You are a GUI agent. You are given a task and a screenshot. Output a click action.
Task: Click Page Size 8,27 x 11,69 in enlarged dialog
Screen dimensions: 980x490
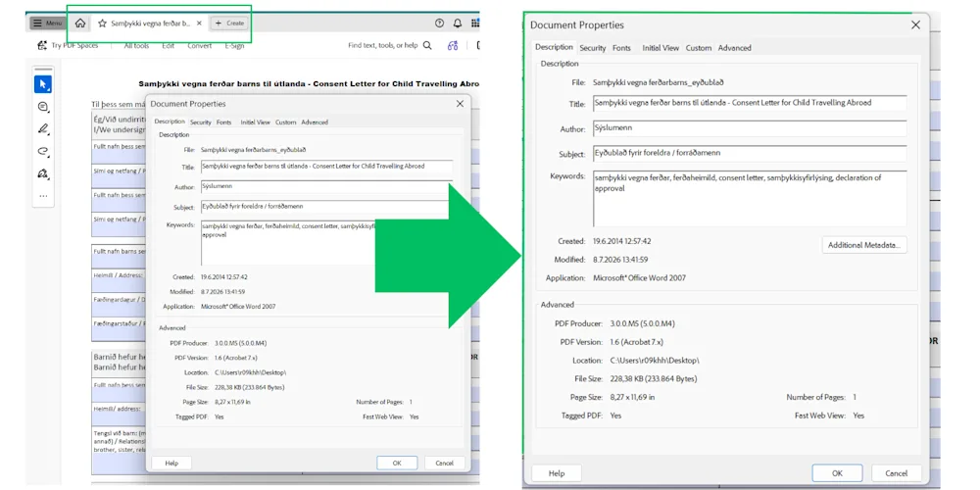click(x=632, y=397)
